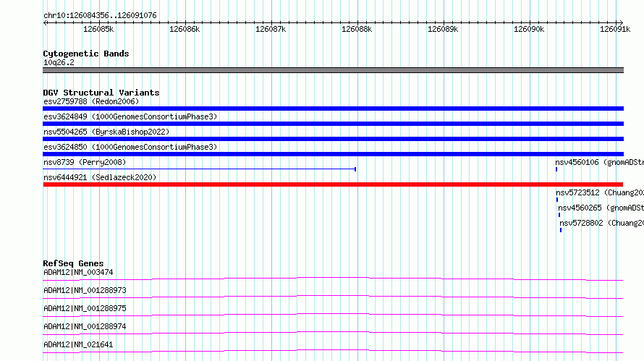Click blue bar under esv3624850

[x=333, y=154]
